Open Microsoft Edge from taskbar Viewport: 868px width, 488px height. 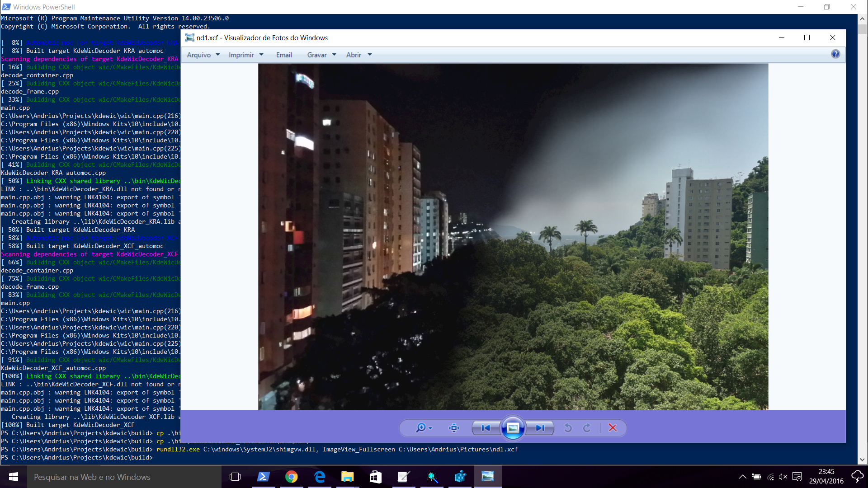(320, 477)
